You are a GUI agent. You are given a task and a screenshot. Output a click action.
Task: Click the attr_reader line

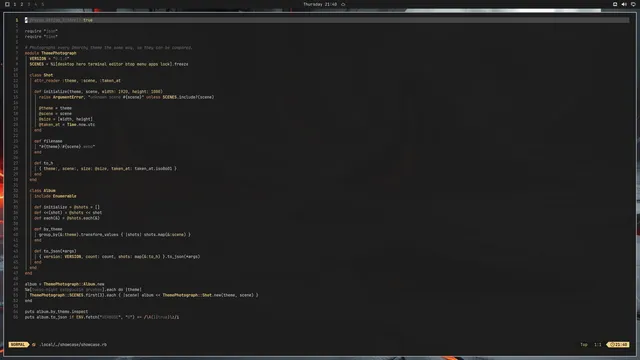pos(77,80)
